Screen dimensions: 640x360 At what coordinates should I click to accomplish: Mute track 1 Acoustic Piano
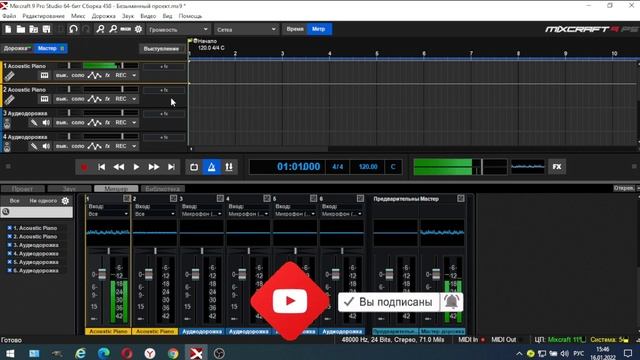click(x=62, y=76)
